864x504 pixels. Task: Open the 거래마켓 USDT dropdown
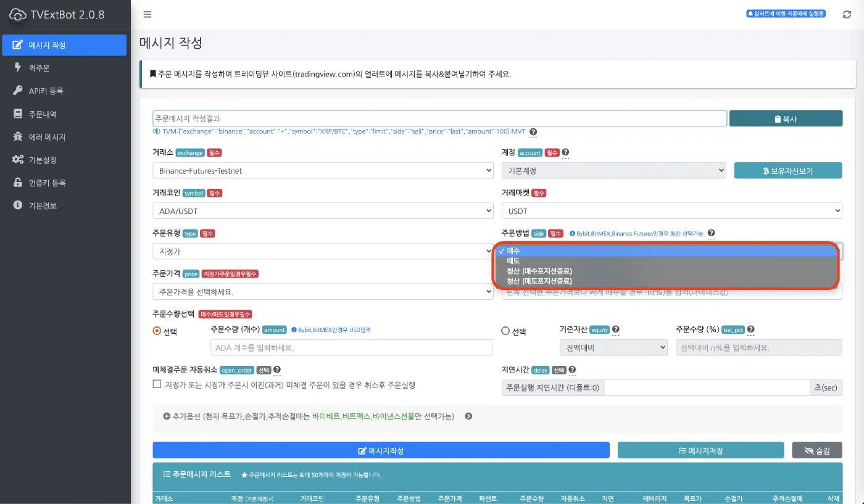672,211
